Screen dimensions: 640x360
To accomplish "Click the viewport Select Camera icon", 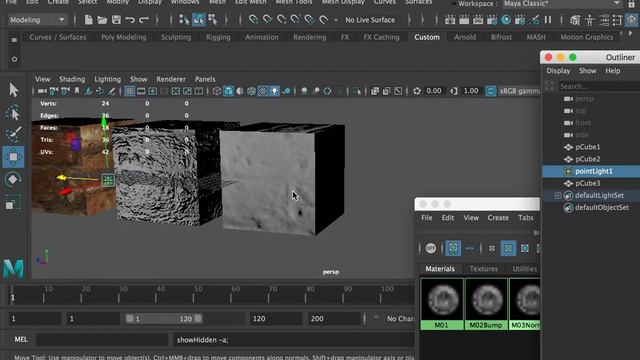I will [x=42, y=91].
